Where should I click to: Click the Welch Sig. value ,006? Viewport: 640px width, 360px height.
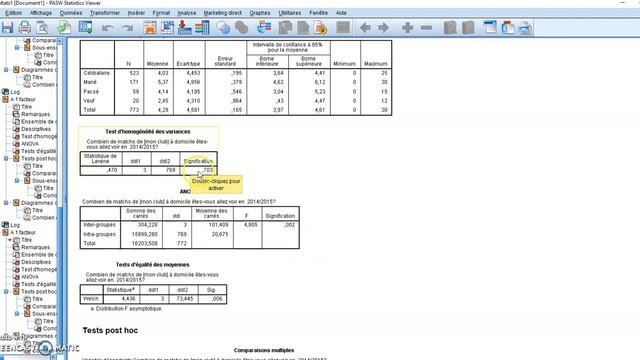tap(218, 299)
